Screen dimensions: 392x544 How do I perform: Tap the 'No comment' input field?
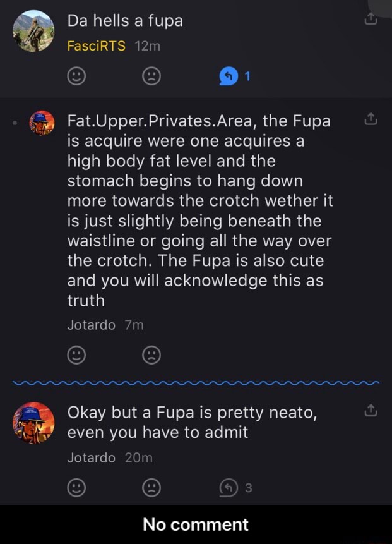tap(196, 525)
